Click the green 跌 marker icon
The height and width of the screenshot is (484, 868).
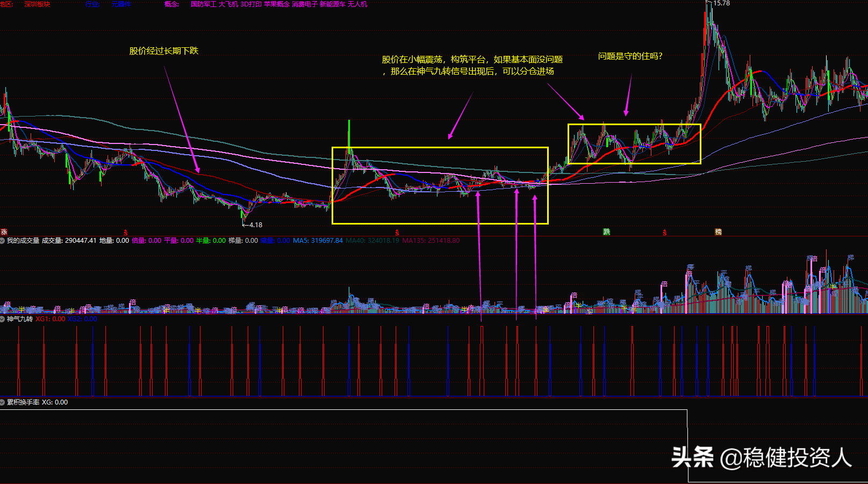[x=607, y=232]
